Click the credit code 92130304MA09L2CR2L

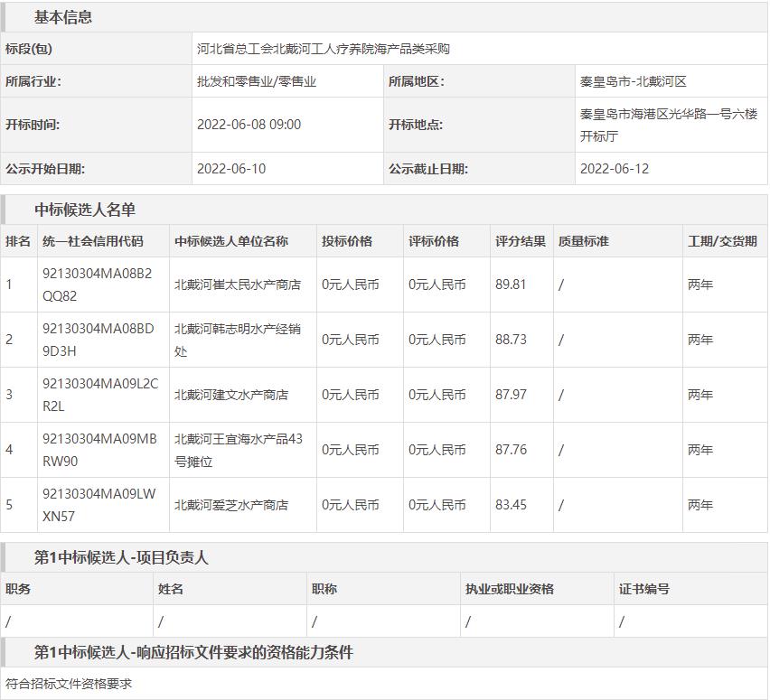pos(99,395)
